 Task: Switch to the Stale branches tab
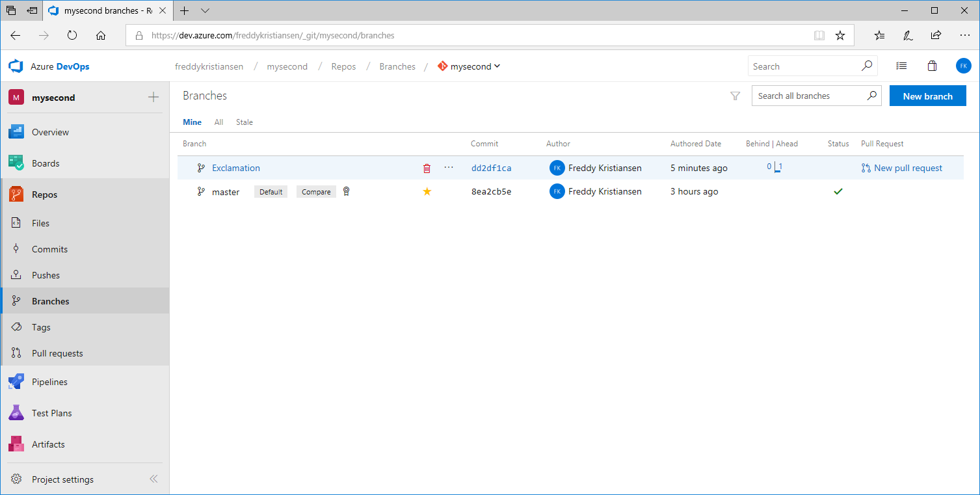(x=245, y=122)
